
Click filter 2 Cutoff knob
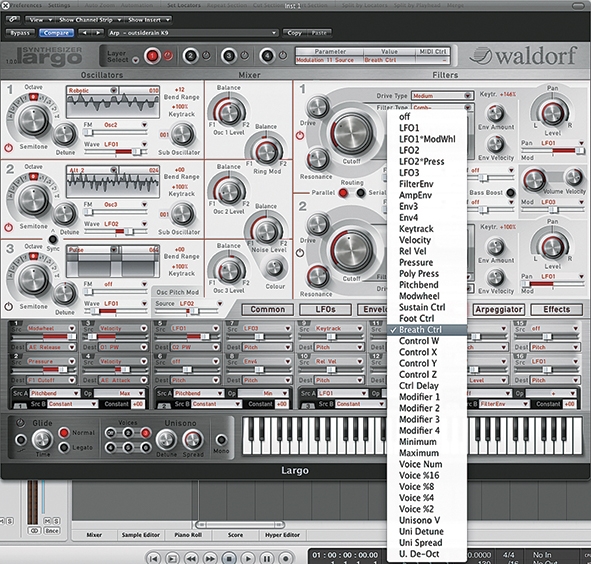click(x=351, y=250)
